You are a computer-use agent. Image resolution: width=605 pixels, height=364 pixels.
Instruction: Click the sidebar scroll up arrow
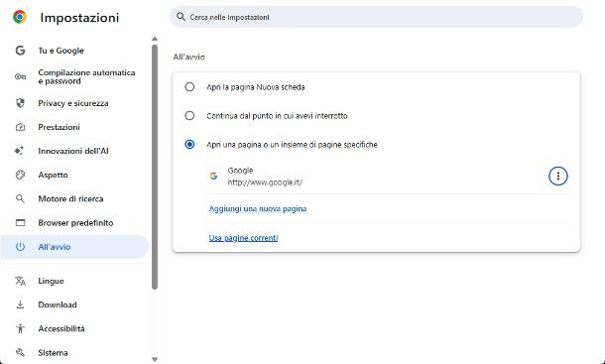point(155,39)
